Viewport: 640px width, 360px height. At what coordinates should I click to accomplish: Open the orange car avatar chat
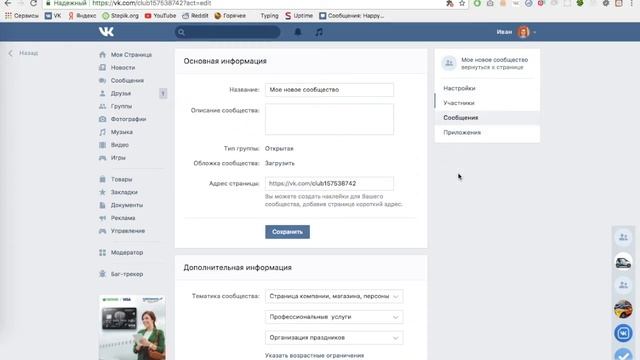[x=623, y=309]
